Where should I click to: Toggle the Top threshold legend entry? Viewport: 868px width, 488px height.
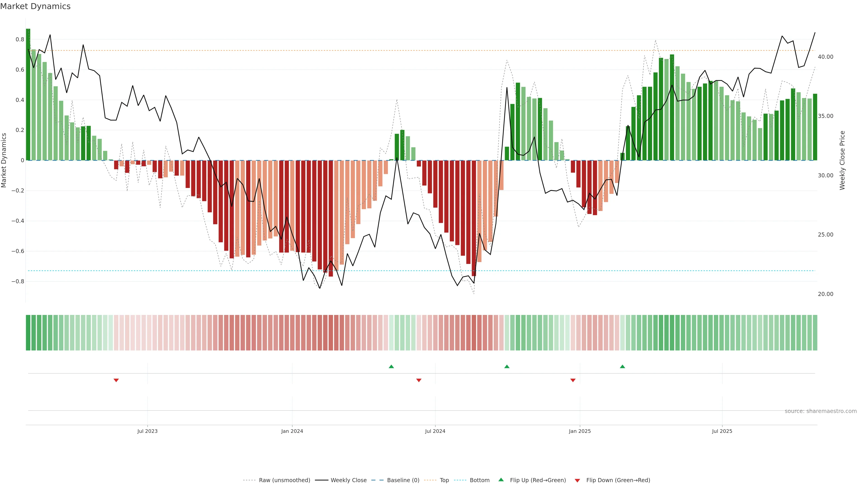(444, 480)
